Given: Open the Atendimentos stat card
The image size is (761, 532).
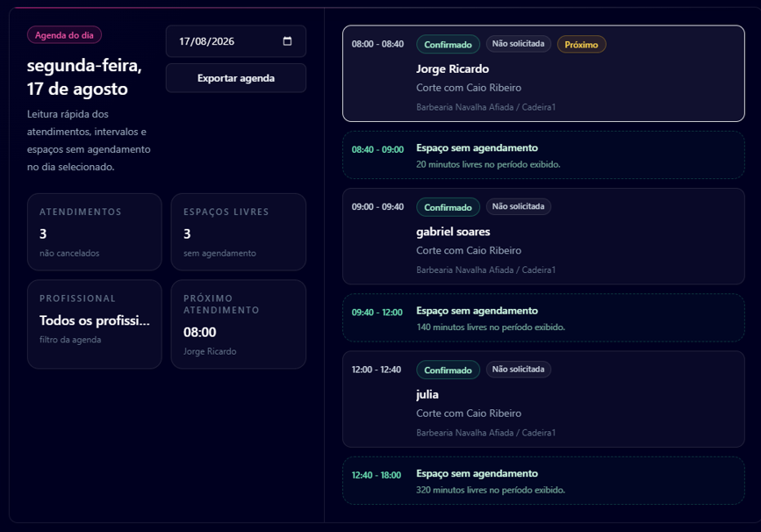Looking at the screenshot, I should [95, 232].
